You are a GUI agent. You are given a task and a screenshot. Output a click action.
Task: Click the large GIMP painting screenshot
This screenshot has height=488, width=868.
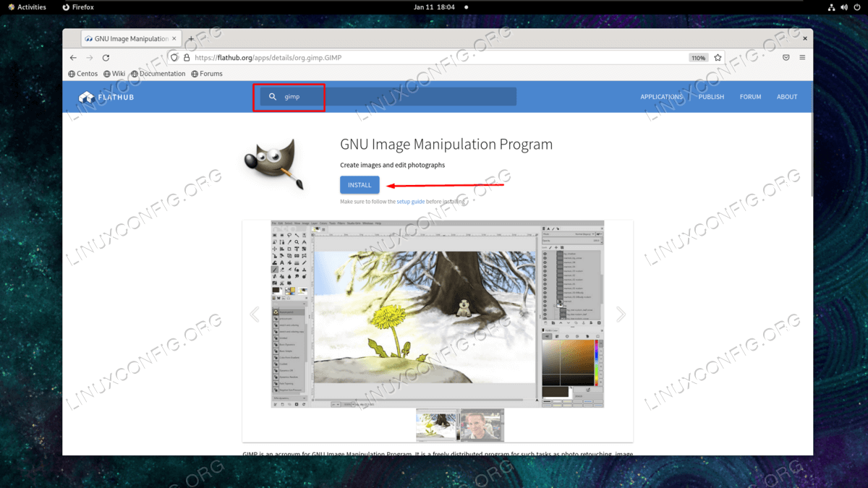(x=438, y=314)
